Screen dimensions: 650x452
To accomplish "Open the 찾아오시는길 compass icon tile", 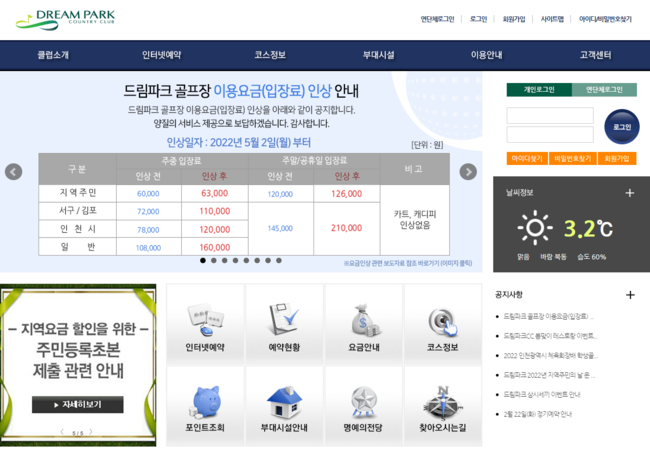I will pos(443,406).
